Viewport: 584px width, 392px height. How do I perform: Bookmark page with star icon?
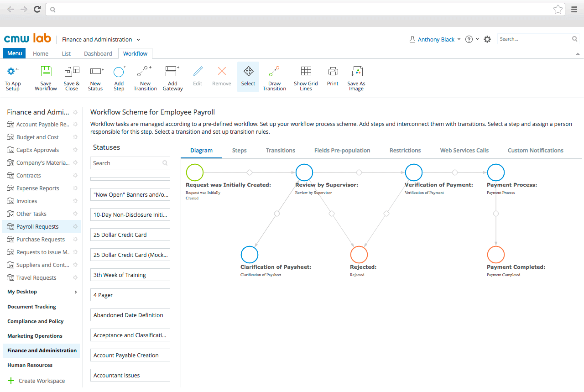tap(558, 9)
